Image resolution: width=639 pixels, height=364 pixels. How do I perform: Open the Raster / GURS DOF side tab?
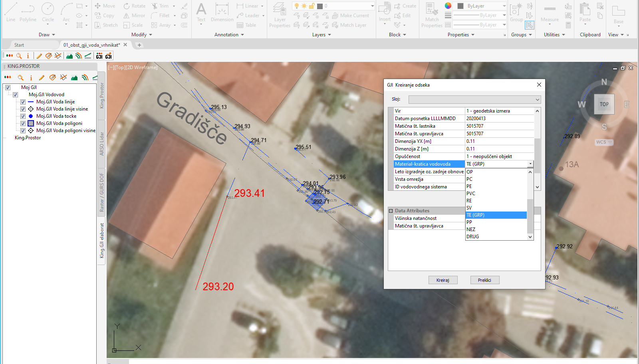click(x=101, y=192)
